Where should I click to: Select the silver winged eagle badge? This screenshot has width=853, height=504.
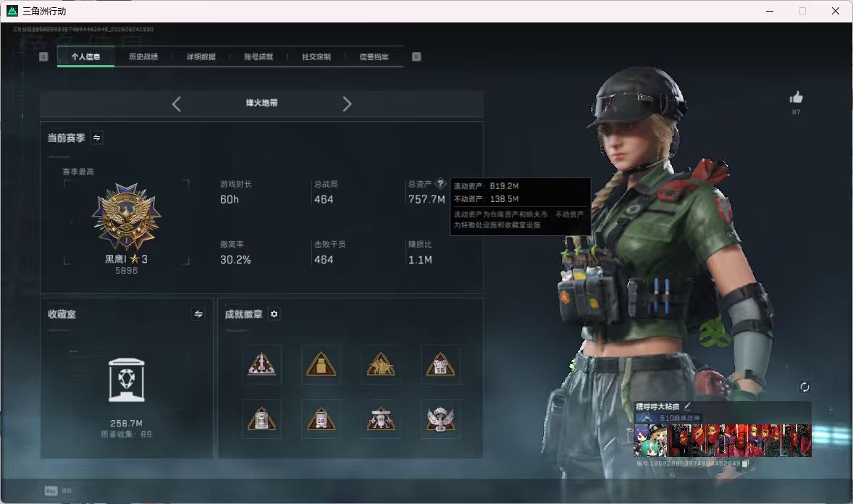(441, 419)
